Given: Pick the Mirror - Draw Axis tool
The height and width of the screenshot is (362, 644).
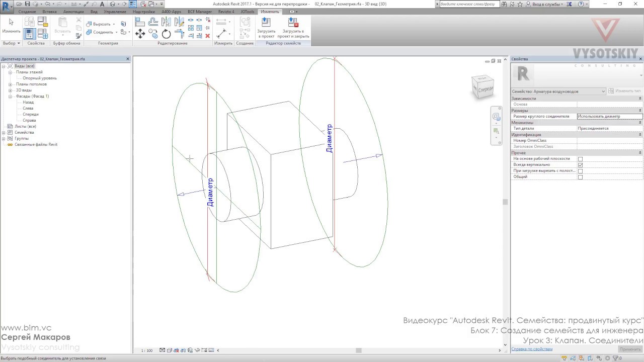Looking at the screenshot, I should (x=179, y=22).
